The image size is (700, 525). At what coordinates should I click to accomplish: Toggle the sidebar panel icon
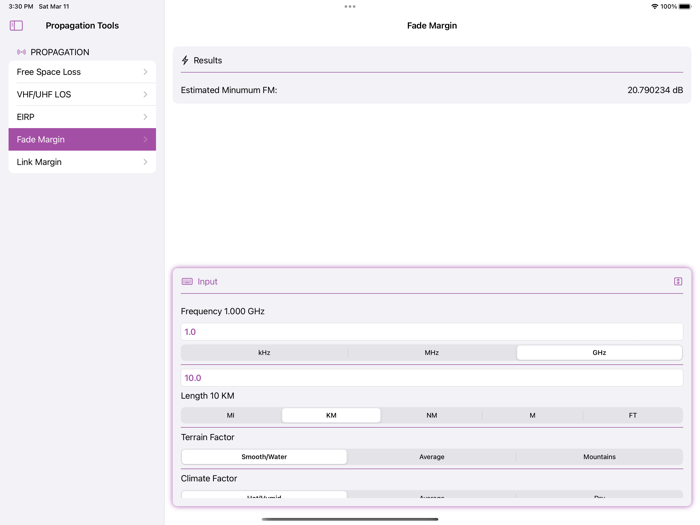click(16, 26)
